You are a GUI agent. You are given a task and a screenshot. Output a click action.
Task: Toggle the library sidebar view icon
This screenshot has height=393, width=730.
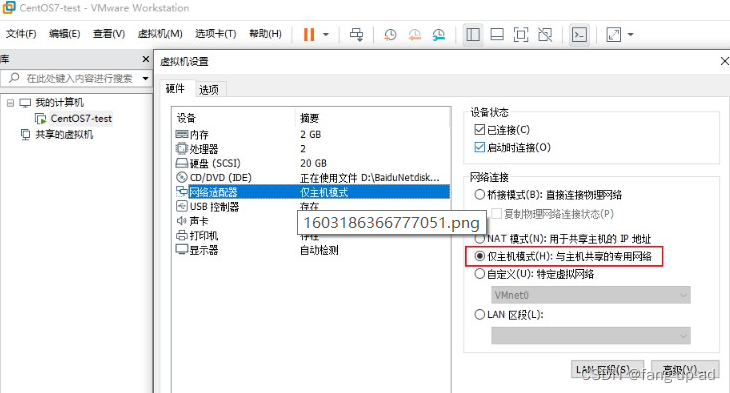(473, 34)
